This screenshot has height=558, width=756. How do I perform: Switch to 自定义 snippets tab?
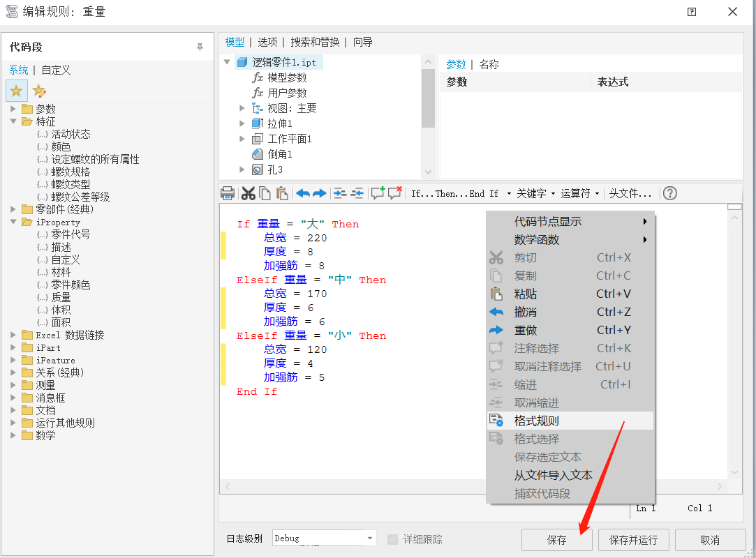[x=56, y=70]
